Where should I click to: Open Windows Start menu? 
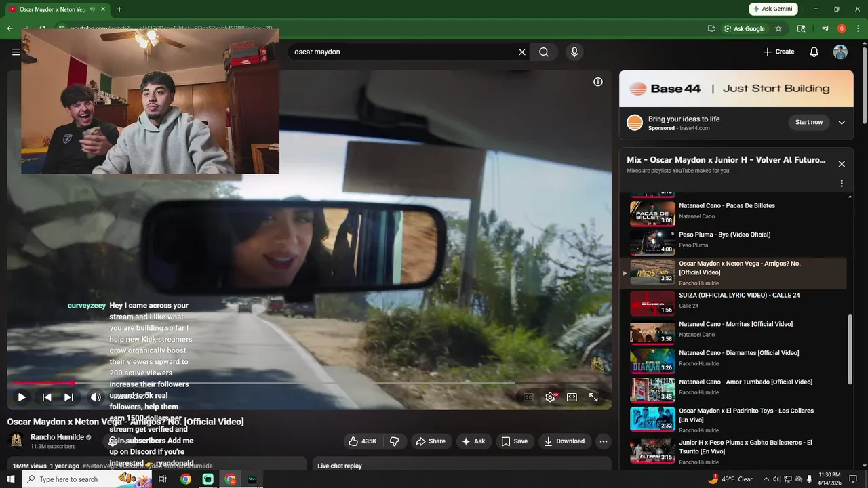pos(10,479)
